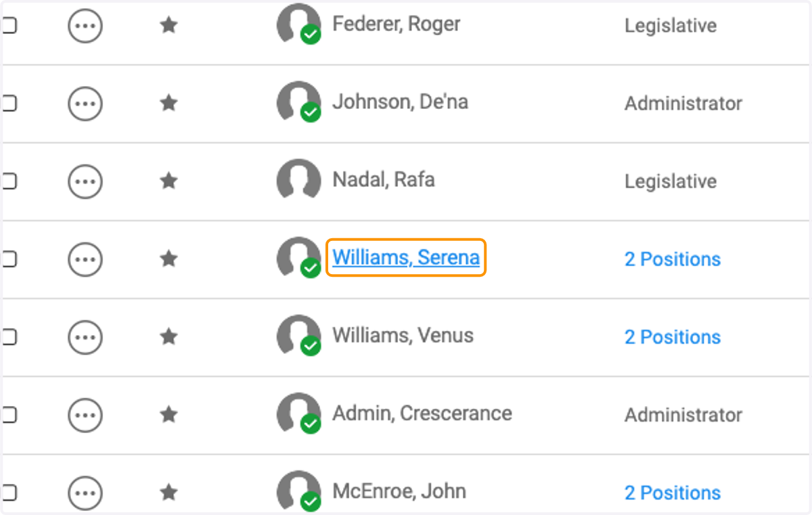Open the Williams, Serena profile link

(x=406, y=258)
